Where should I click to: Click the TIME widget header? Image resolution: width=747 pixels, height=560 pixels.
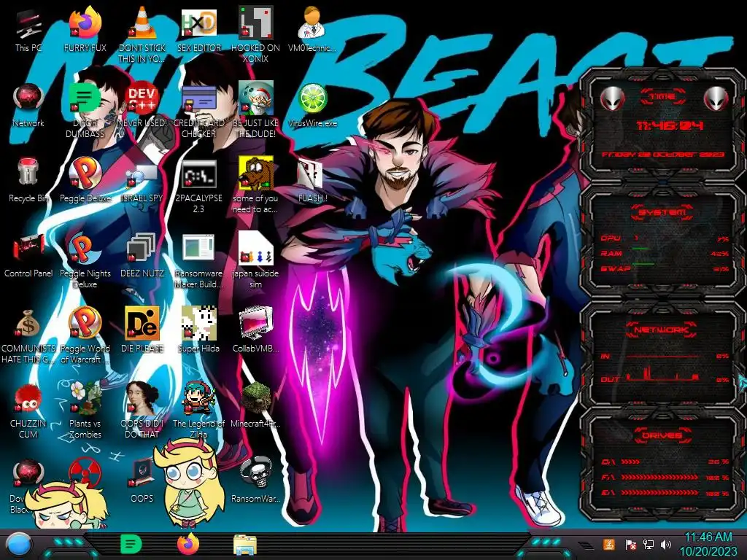[x=662, y=97]
